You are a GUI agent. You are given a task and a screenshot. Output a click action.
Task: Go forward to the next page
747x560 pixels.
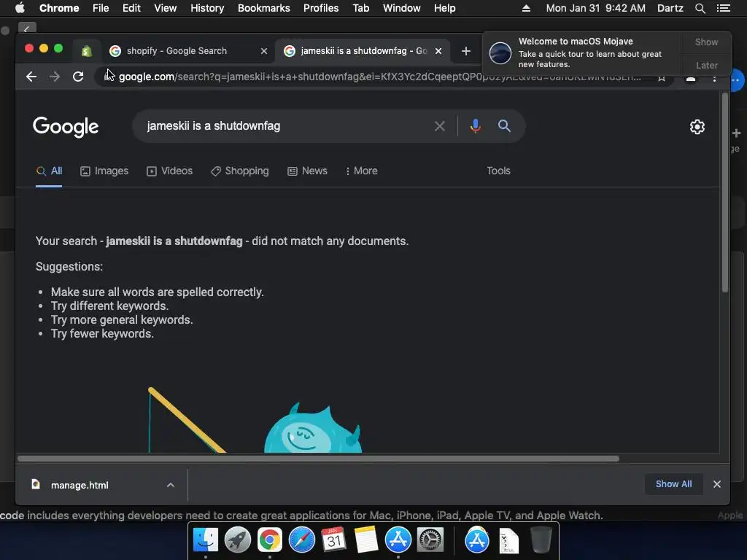tap(55, 77)
